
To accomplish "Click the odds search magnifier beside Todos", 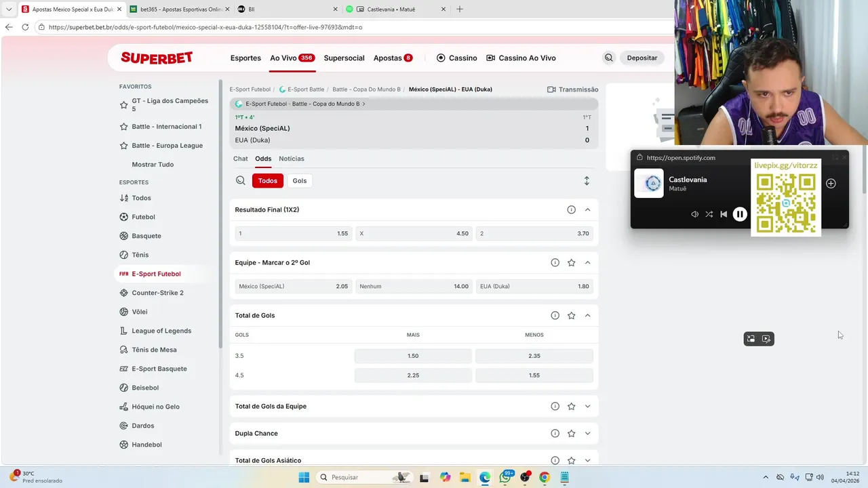I will [241, 181].
